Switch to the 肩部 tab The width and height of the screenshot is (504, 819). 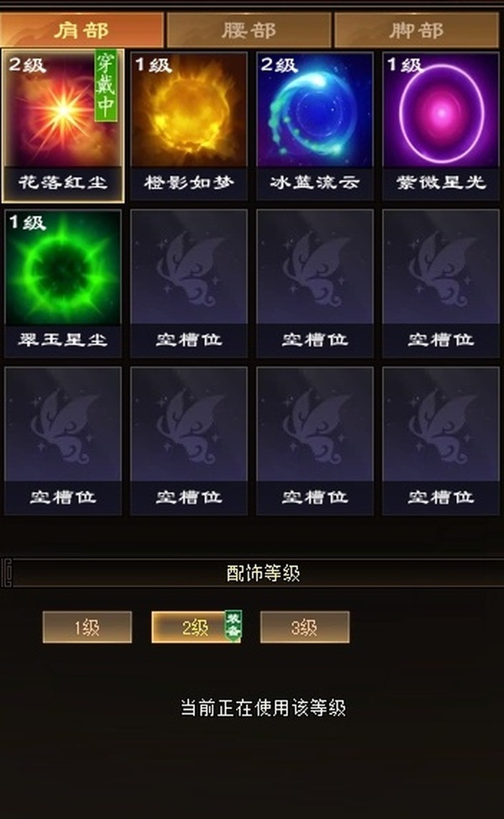[x=82, y=30]
